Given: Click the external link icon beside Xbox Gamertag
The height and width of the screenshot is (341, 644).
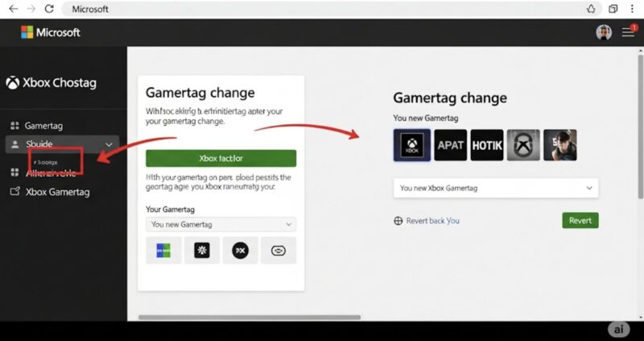Looking at the screenshot, I should [x=14, y=191].
